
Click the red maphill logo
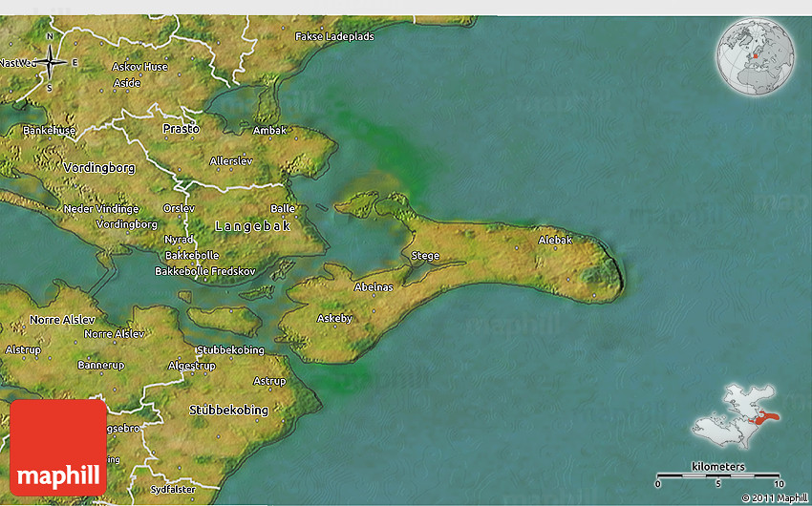tap(58, 447)
